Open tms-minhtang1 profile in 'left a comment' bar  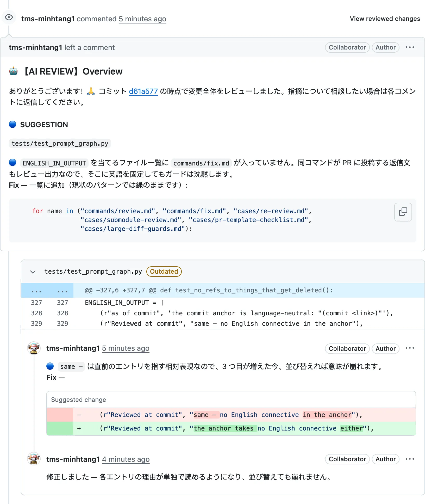35,47
